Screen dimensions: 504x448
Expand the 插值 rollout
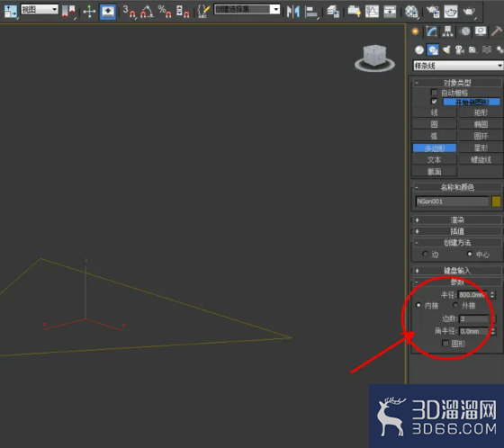(457, 231)
